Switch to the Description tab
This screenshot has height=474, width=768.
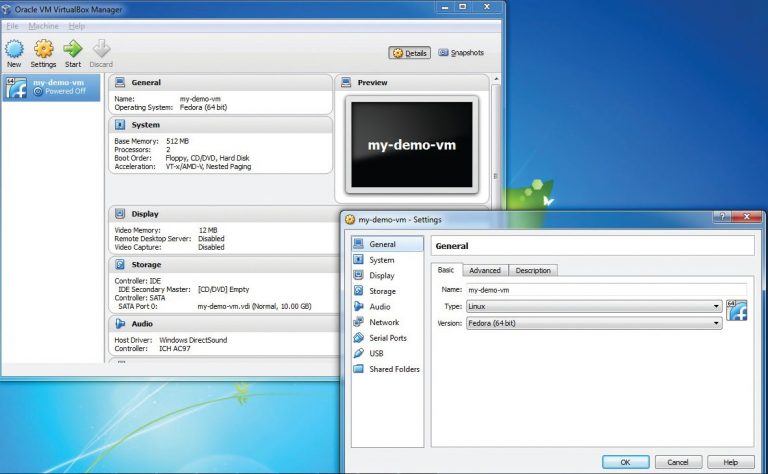coord(533,270)
